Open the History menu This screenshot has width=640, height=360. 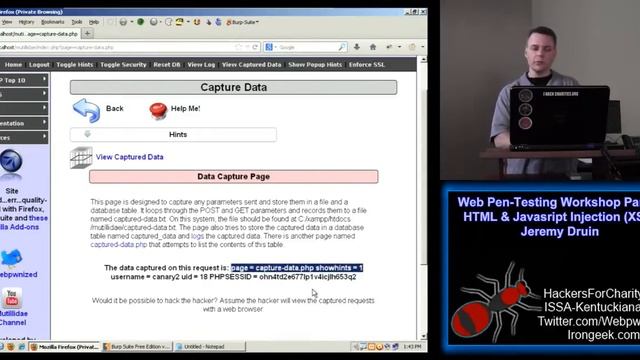[26, 22]
